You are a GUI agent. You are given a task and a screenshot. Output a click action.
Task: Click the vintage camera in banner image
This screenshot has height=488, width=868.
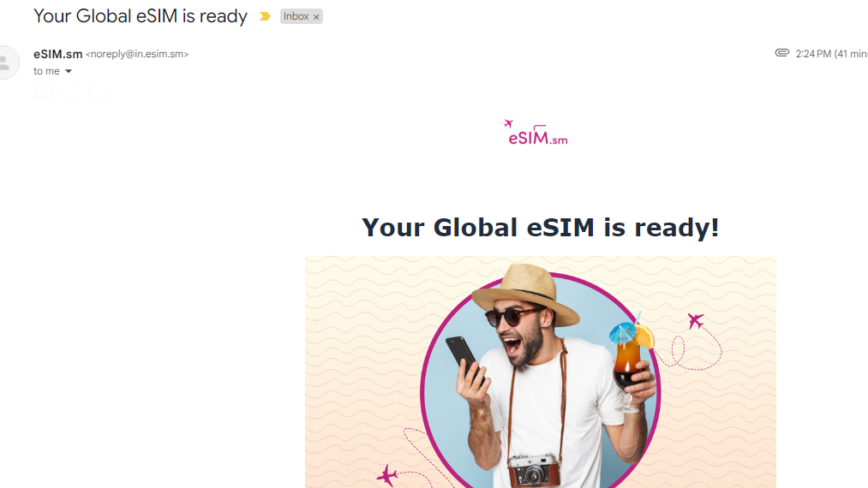534,470
